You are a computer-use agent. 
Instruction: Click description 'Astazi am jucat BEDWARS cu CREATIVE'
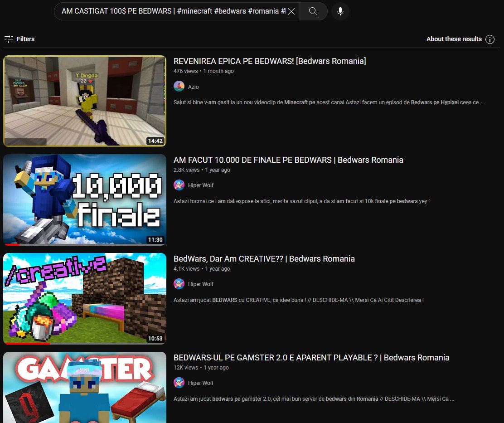pyautogui.click(x=299, y=300)
